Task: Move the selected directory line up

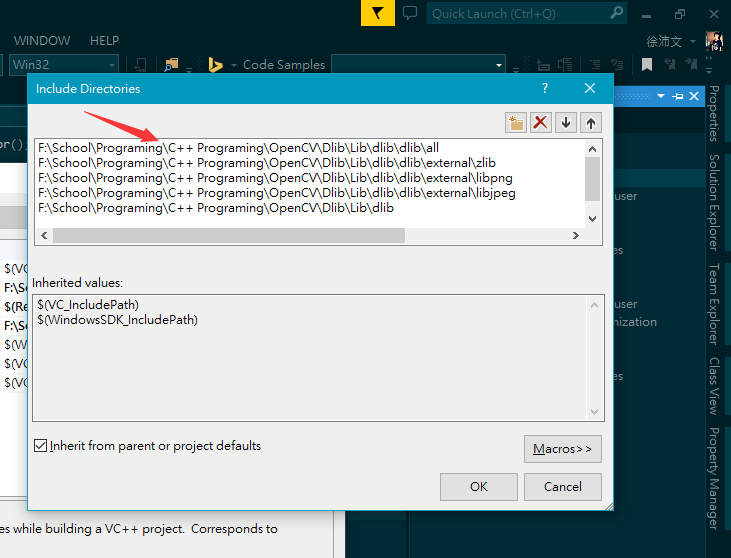Action: pyautogui.click(x=591, y=123)
